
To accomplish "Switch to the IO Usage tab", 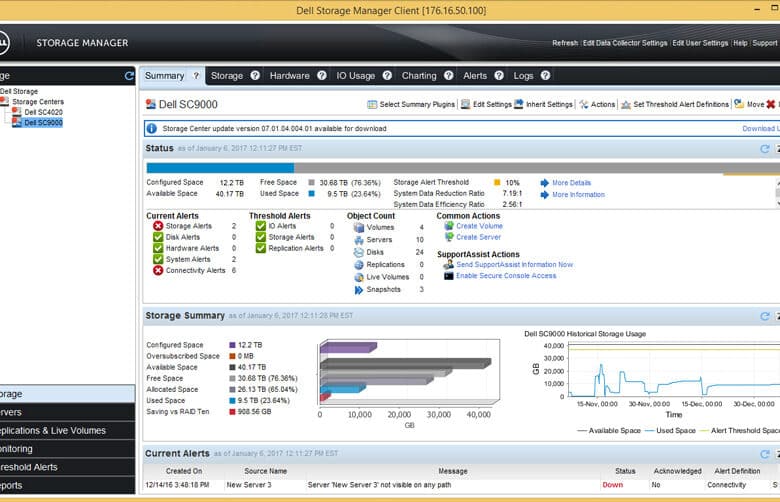I will [356, 76].
